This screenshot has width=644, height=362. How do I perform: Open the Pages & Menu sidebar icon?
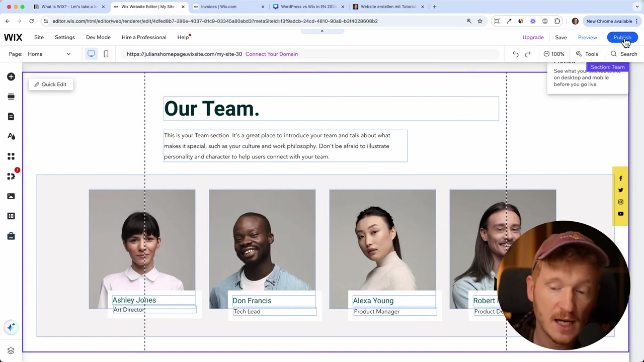(x=11, y=117)
